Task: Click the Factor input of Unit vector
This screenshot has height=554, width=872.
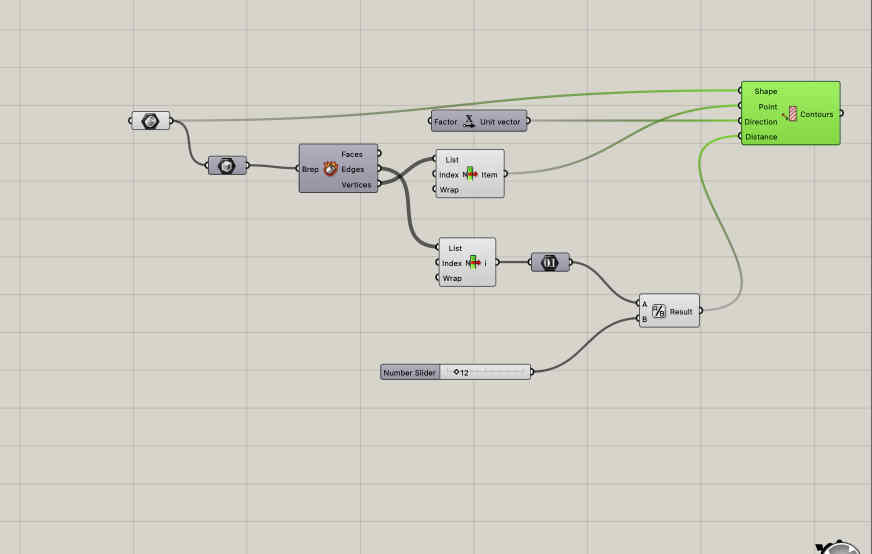Action: coord(445,121)
